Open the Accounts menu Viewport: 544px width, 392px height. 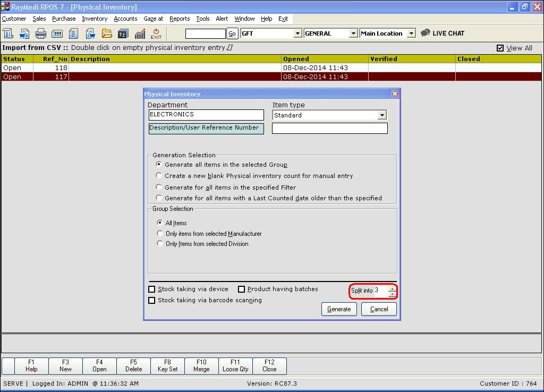pyautogui.click(x=125, y=19)
